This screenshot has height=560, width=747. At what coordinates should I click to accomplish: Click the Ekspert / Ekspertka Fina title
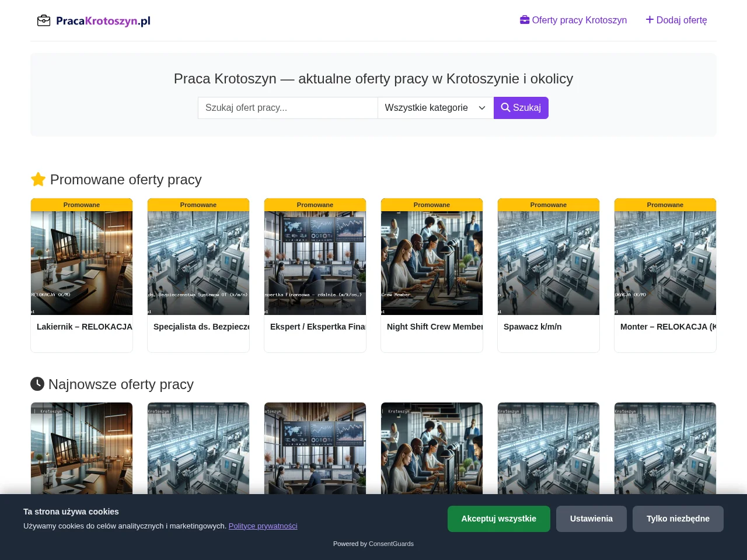[318, 327]
